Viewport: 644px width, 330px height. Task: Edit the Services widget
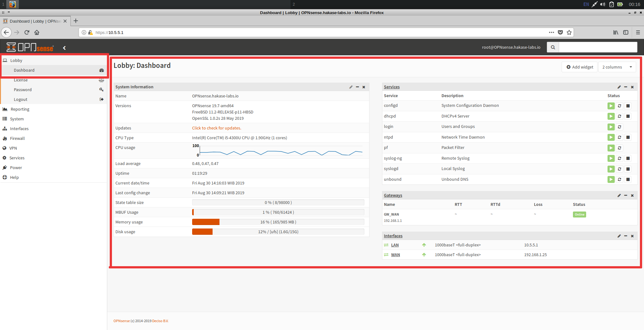click(x=619, y=87)
